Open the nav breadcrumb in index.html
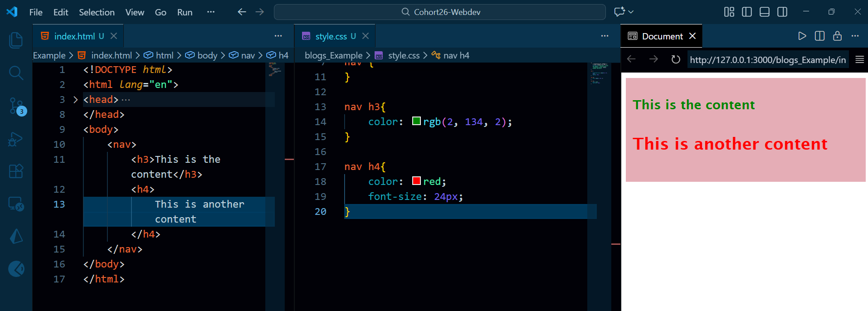This screenshot has width=868, height=311. pyautogui.click(x=242, y=55)
